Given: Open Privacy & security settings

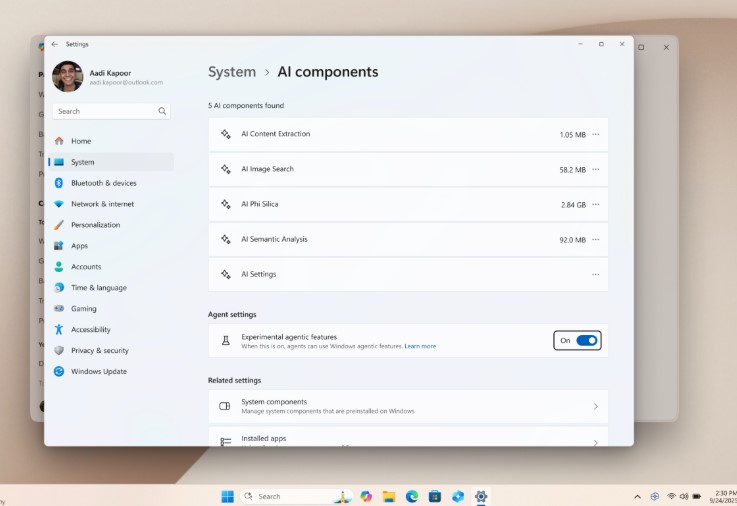Looking at the screenshot, I should coord(99,351).
